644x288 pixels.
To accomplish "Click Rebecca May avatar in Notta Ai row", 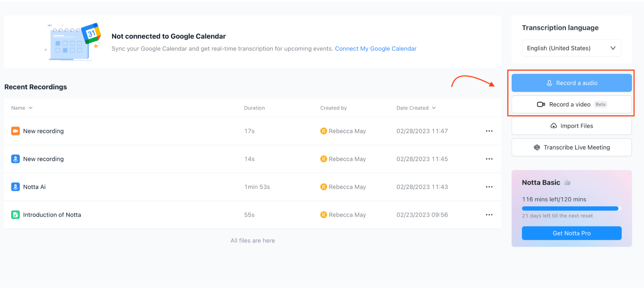I will [323, 187].
